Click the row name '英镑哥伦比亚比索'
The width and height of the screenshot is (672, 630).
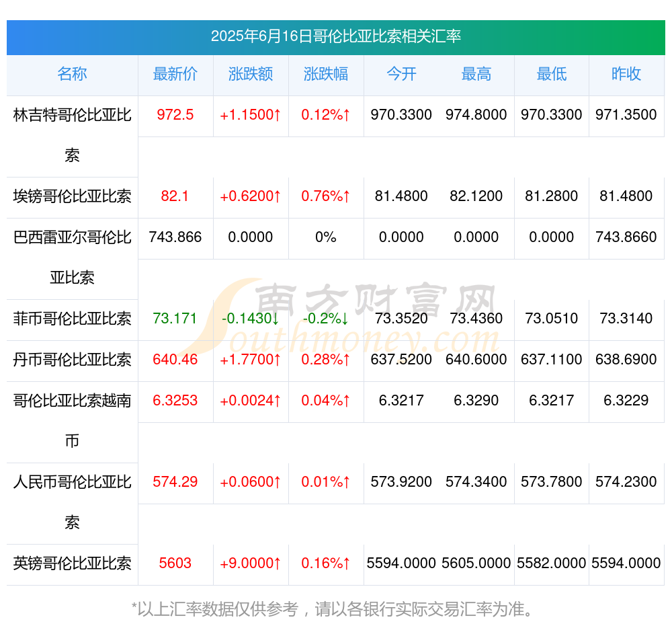[72, 563]
